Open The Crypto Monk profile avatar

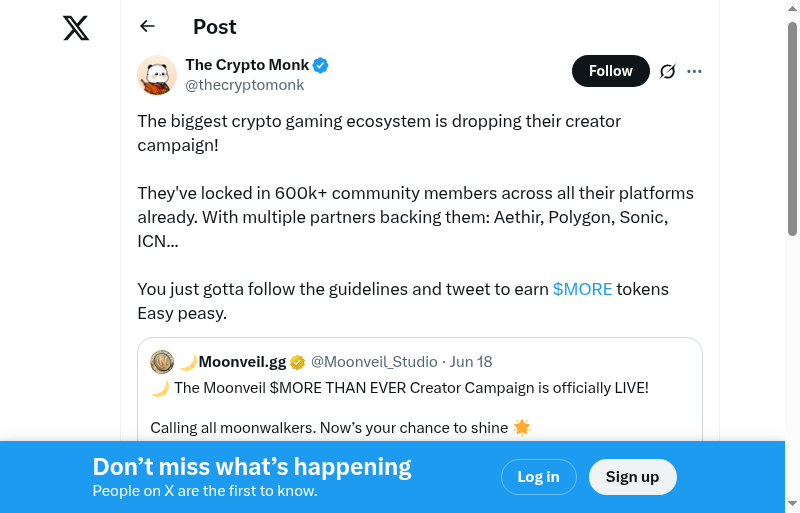click(157, 75)
